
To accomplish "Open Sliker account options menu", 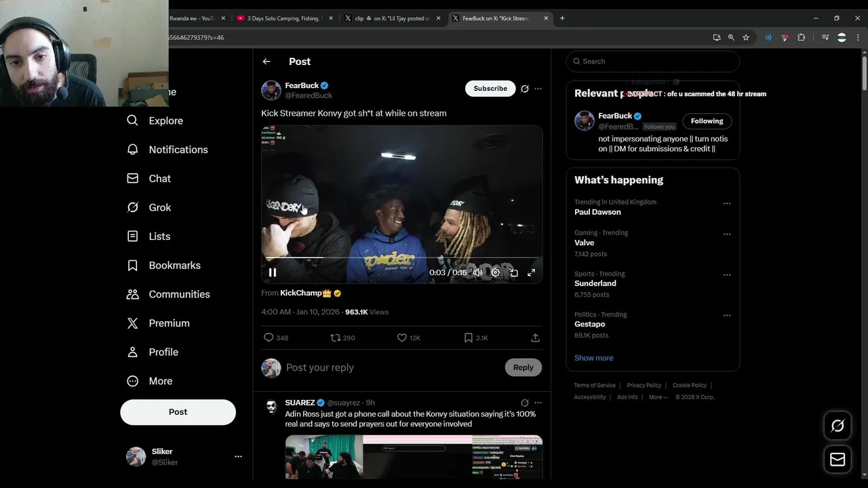I will click(x=238, y=457).
